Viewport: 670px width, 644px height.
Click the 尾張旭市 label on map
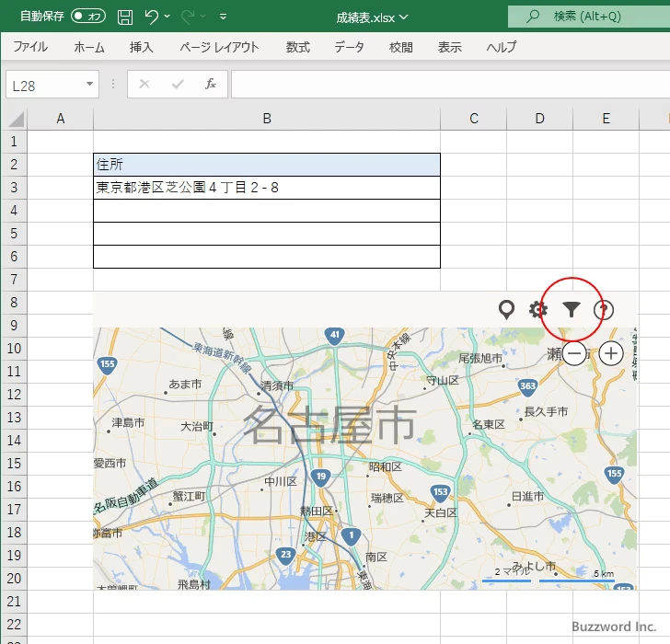point(480,358)
